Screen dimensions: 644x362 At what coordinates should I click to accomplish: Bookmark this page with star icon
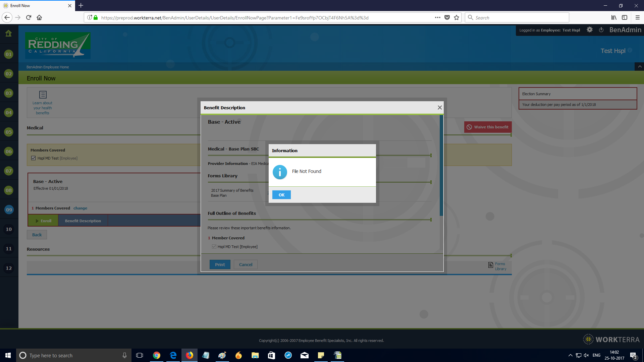pyautogui.click(x=457, y=17)
